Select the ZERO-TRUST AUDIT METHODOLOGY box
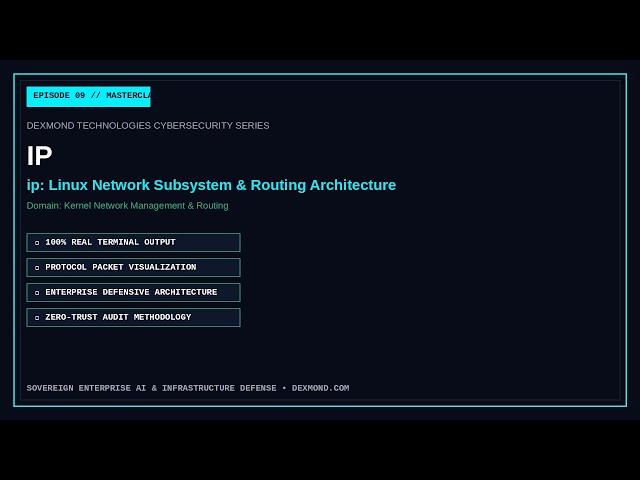640x480 pixels. 133,318
